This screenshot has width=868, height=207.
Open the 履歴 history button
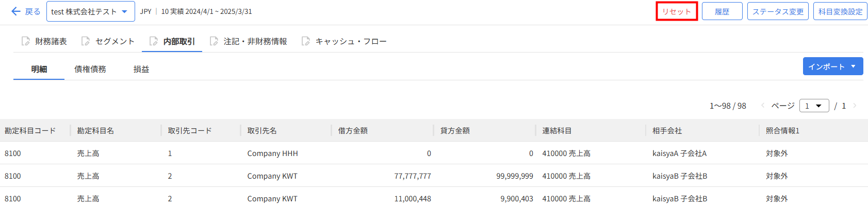[x=722, y=11]
